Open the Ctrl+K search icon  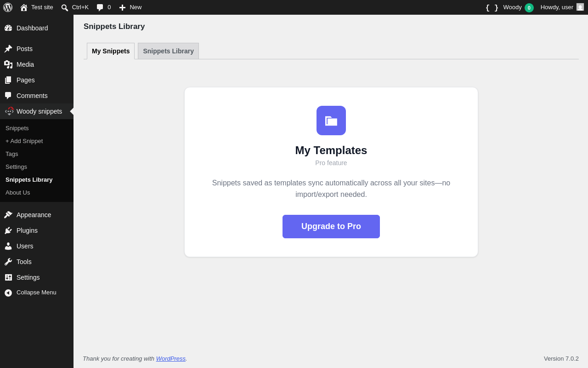(x=65, y=7)
